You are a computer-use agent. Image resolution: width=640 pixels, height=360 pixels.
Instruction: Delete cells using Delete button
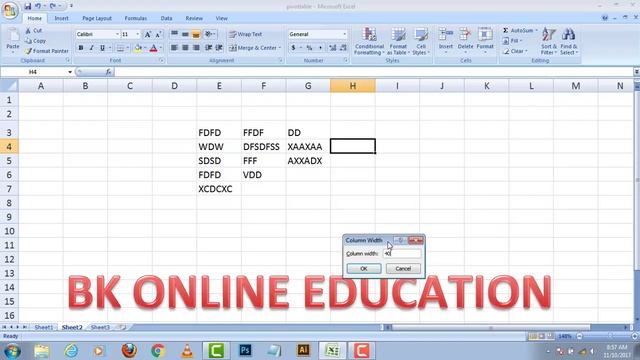tap(465, 41)
